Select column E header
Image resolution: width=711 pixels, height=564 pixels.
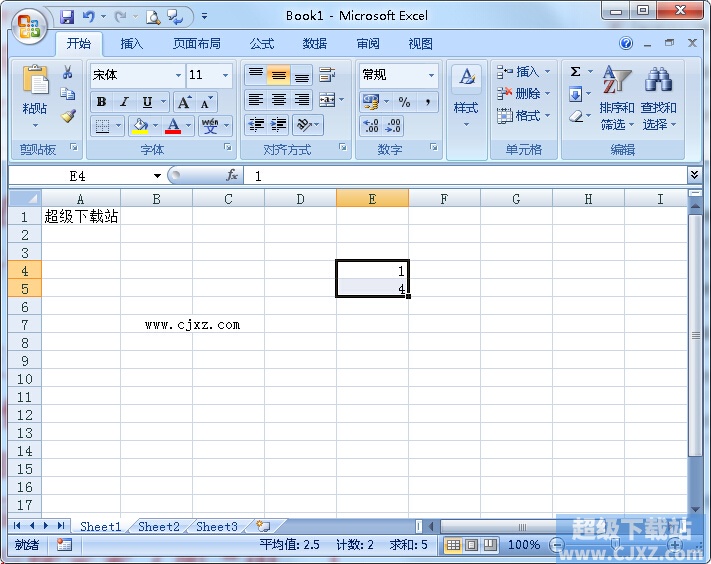click(372, 199)
